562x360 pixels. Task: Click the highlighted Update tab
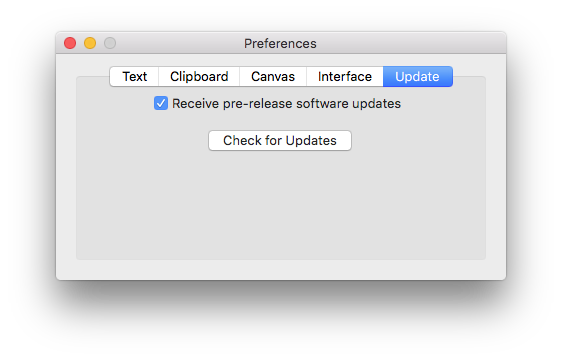coord(418,76)
